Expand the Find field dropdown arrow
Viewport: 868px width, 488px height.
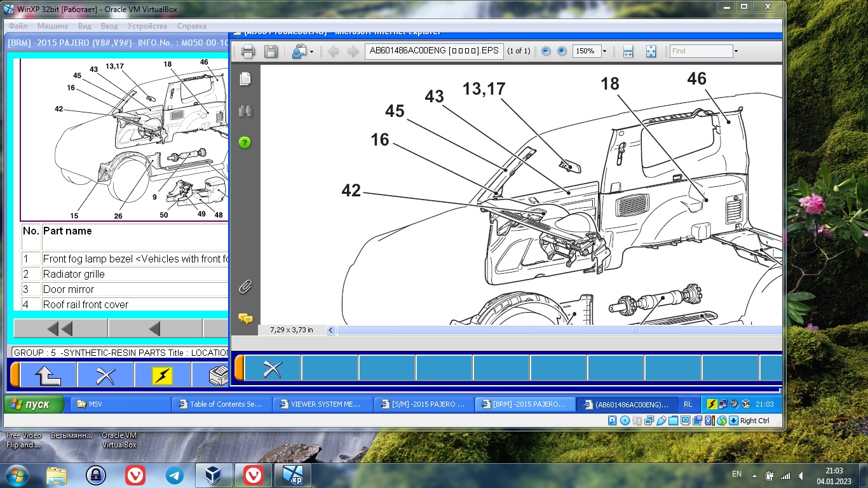[736, 51]
